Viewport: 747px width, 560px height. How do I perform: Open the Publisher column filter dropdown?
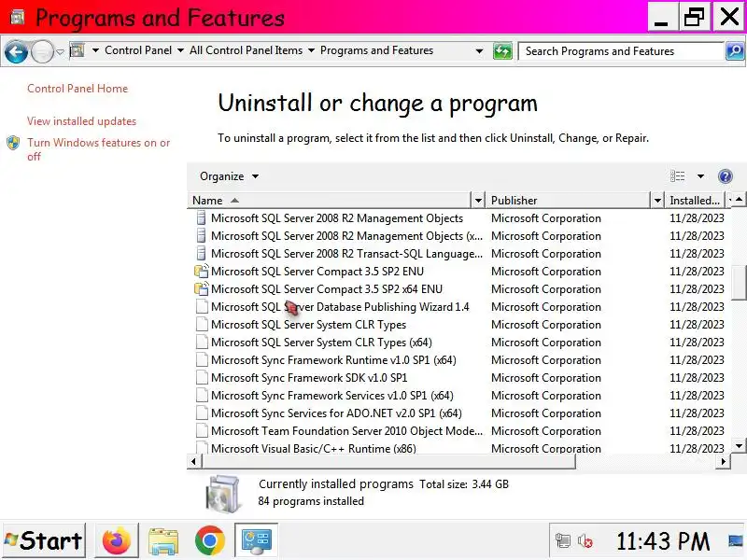pyautogui.click(x=657, y=201)
